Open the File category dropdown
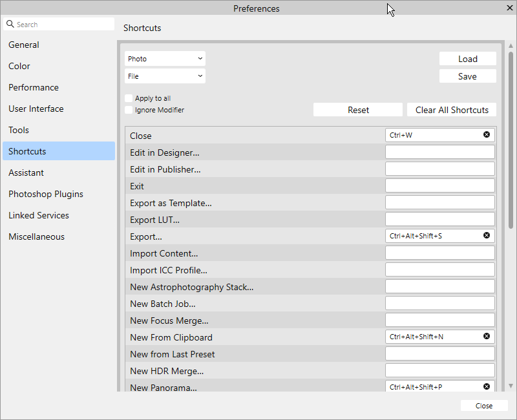517x420 pixels. (165, 76)
